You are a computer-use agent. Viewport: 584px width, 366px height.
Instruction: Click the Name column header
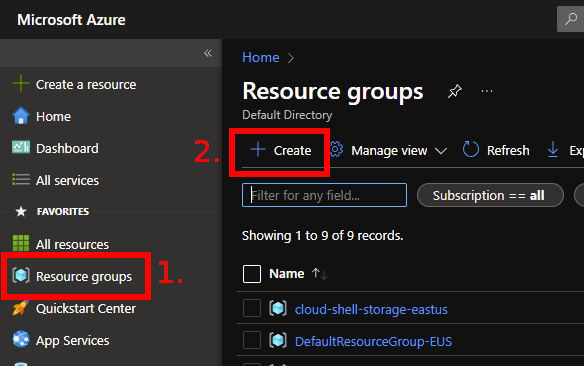[x=286, y=274]
